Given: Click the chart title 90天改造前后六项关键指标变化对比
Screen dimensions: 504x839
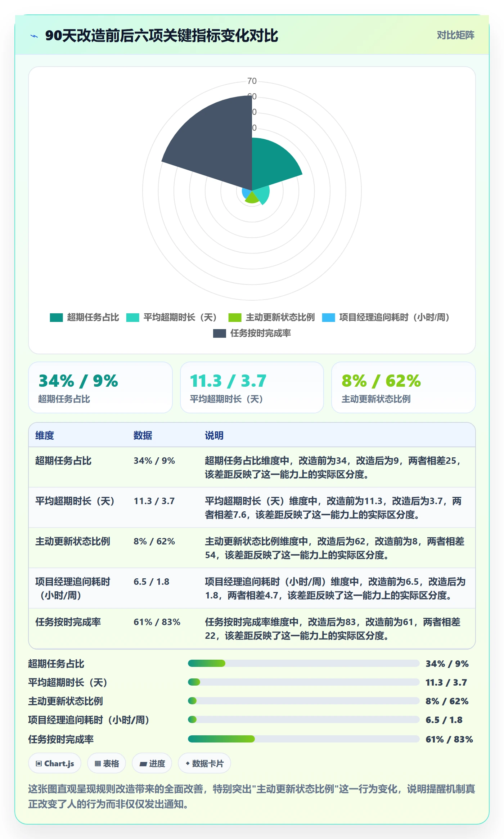Looking at the screenshot, I should tap(162, 36).
